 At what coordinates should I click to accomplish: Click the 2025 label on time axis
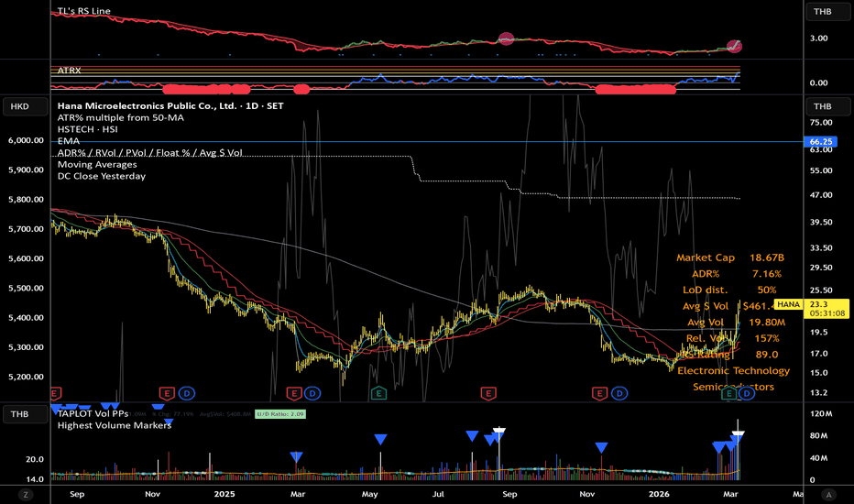click(224, 494)
